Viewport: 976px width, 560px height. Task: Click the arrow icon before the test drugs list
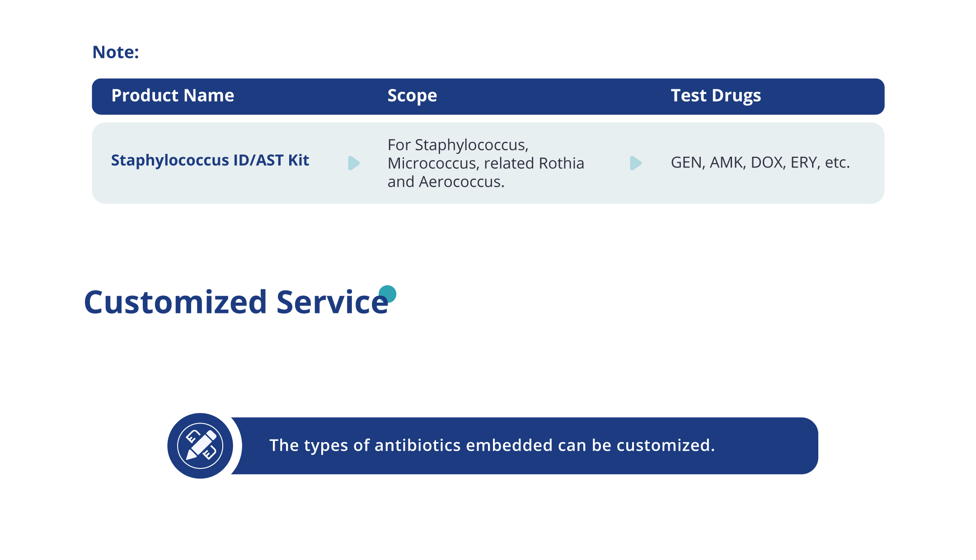[x=635, y=163]
